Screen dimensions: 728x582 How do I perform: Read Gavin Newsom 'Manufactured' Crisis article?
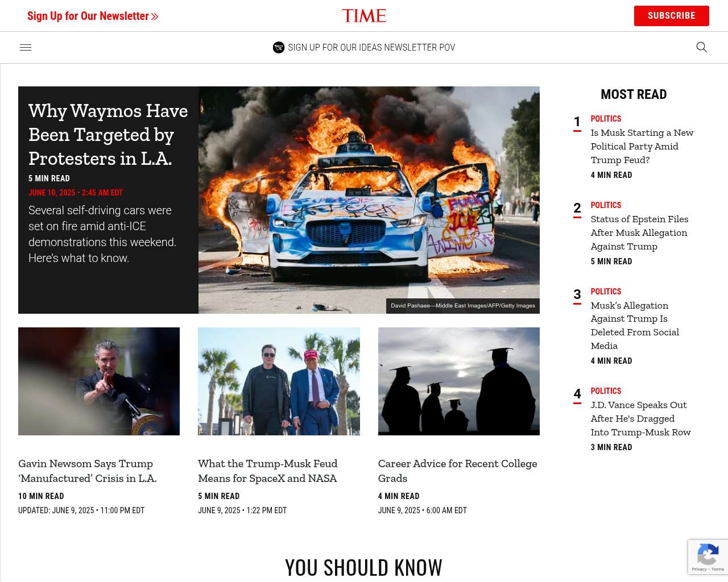click(88, 471)
